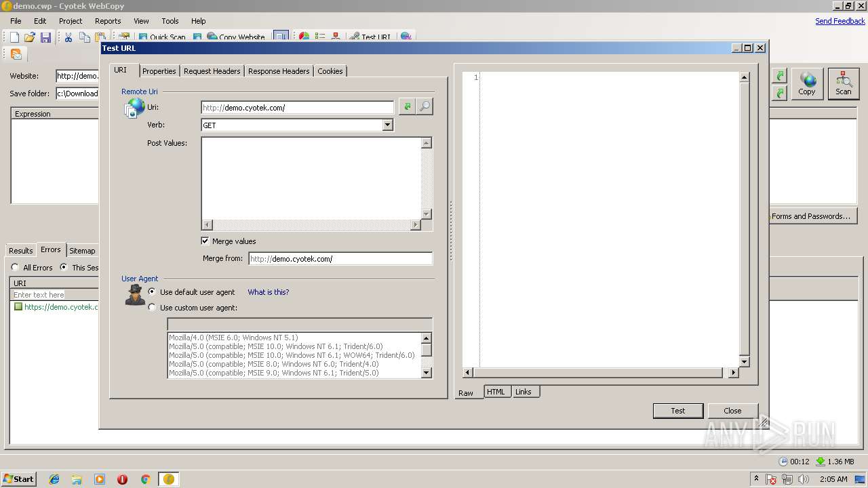
Task: Click the green go arrow beside Uri field
Action: [x=407, y=106]
